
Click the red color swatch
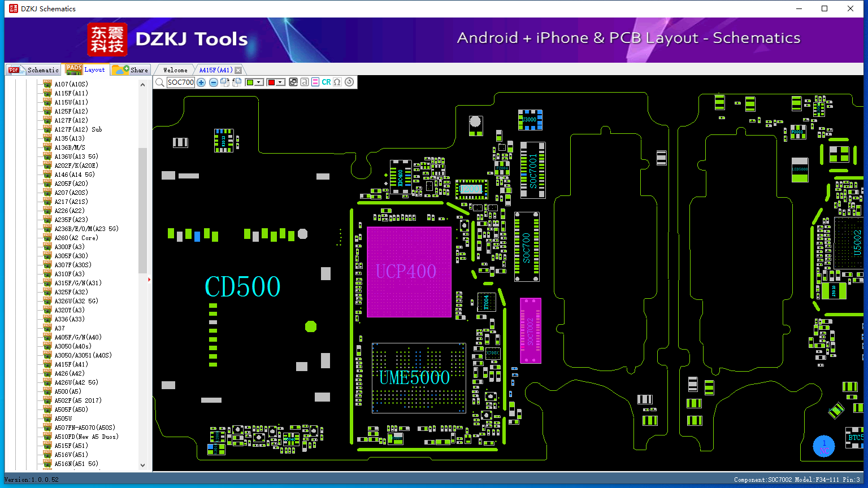(271, 82)
